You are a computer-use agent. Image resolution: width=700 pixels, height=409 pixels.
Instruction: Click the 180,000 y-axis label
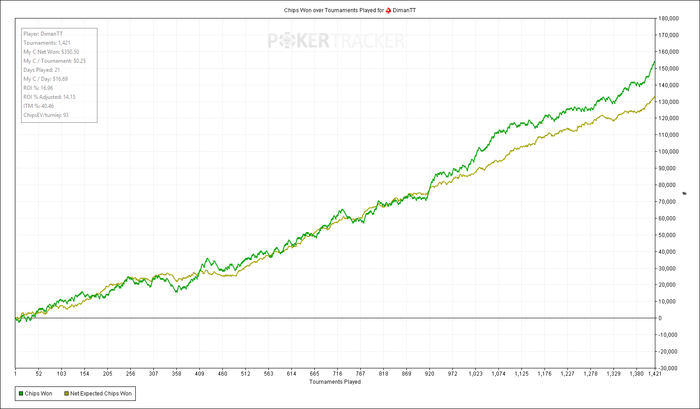pyautogui.click(x=668, y=18)
